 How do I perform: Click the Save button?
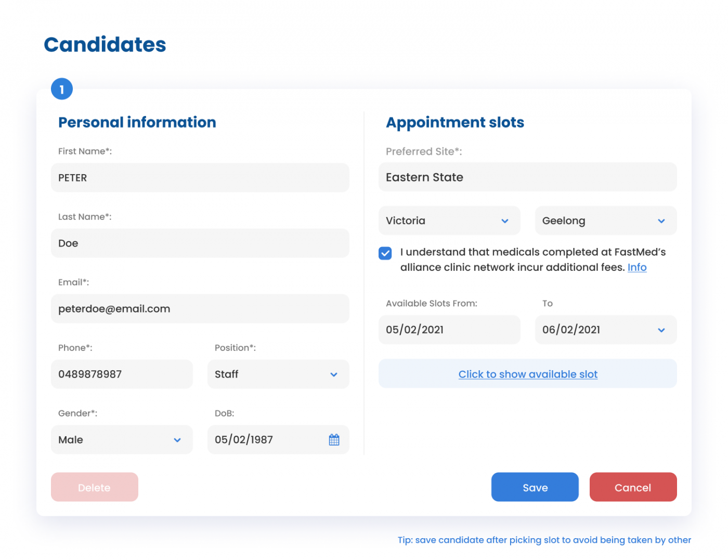point(535,487)
